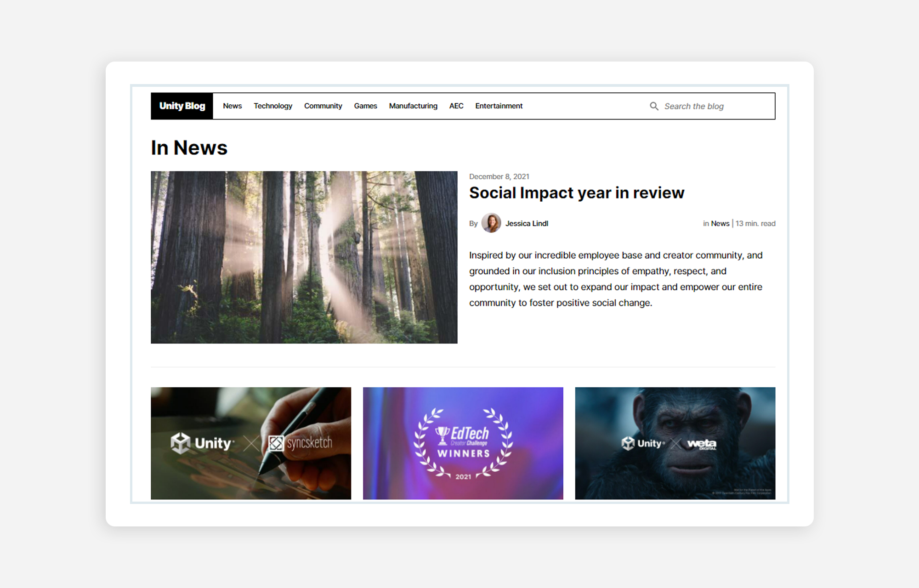Click the In News page heading
Image resolution: width=919 pixels, height=588 pixels.
(189, 148)
